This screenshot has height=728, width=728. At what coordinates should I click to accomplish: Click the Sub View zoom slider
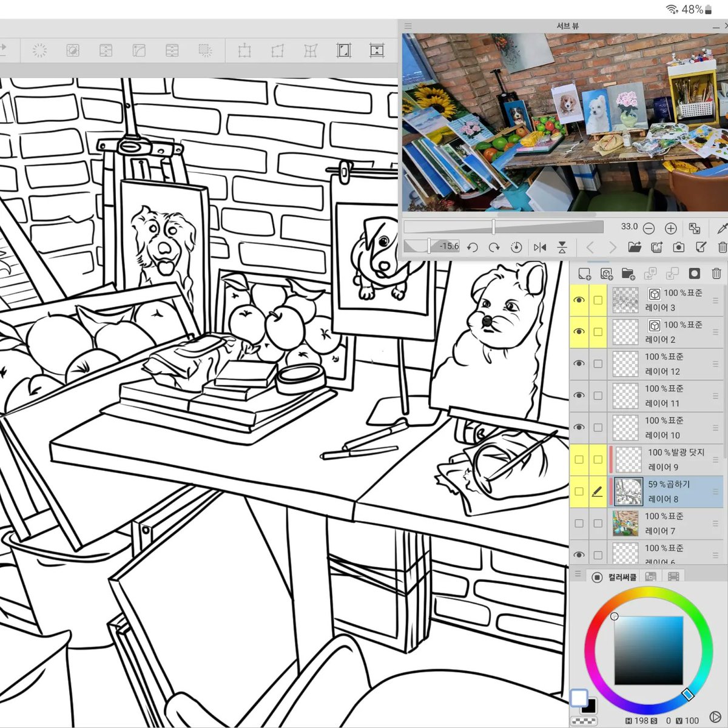(x=504, y=227)
